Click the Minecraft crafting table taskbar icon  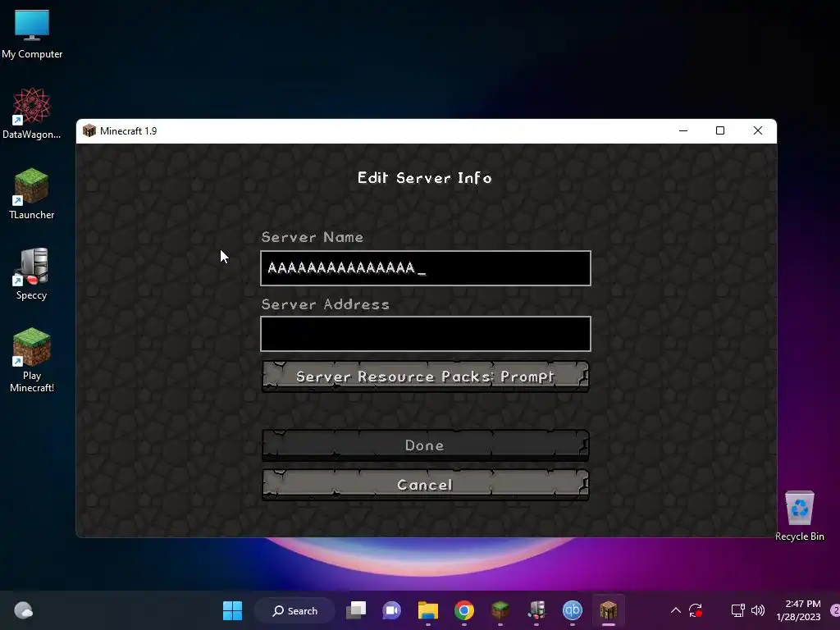pyautogui.click(x=609, y=610)
